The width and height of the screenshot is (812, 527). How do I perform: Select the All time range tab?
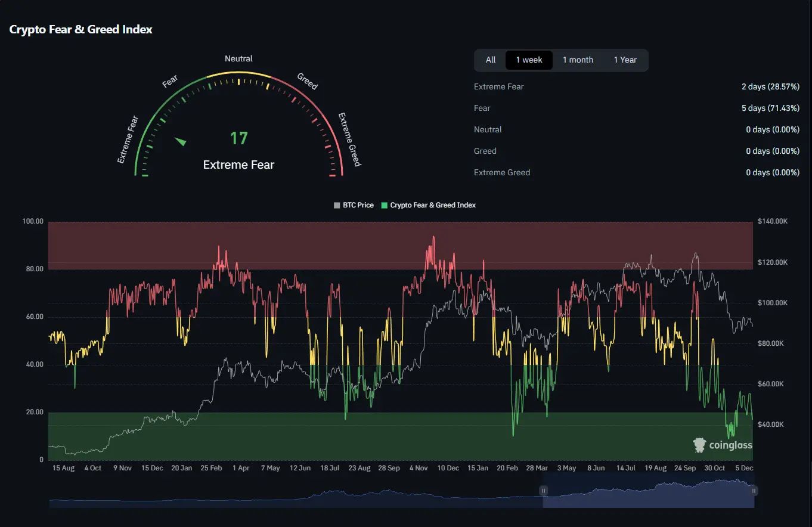coord(490,60)
